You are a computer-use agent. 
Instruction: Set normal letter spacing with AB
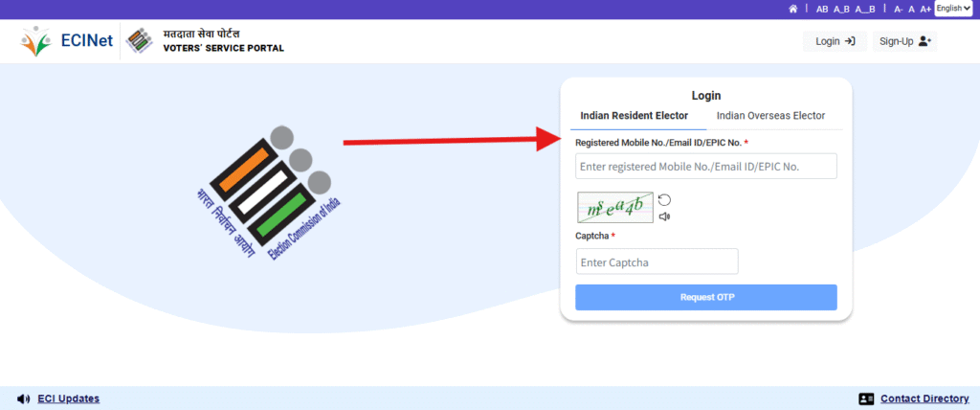click(x=822, y=9)
